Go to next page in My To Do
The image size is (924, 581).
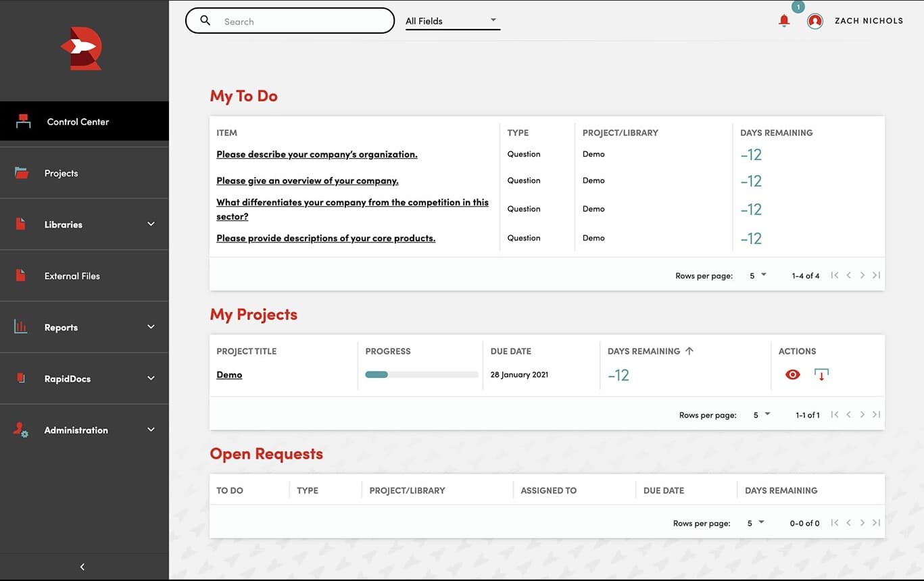pyautogui.click(x=862, y=276)
